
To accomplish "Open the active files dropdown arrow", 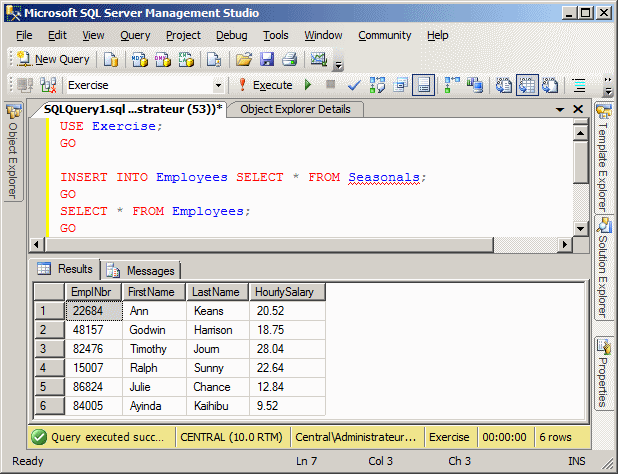I will tap(560, 110).
